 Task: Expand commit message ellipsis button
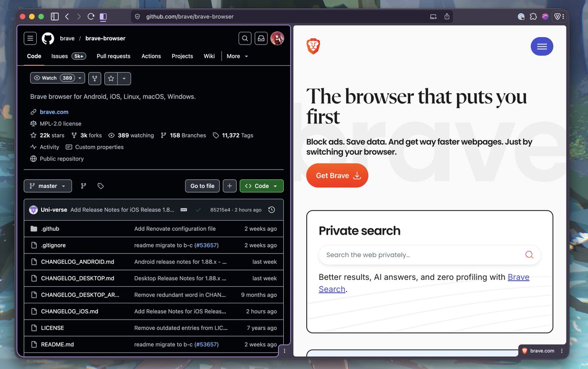click(x=184, y=210)
